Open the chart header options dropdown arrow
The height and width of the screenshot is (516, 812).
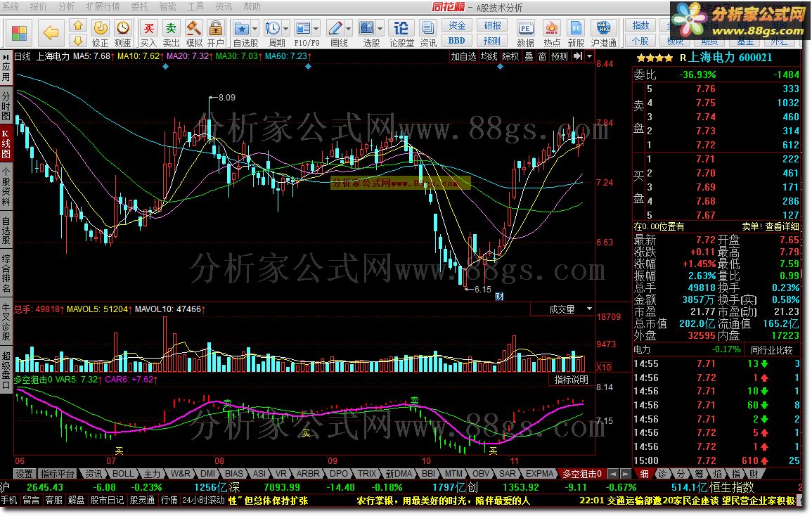point(589,56)
